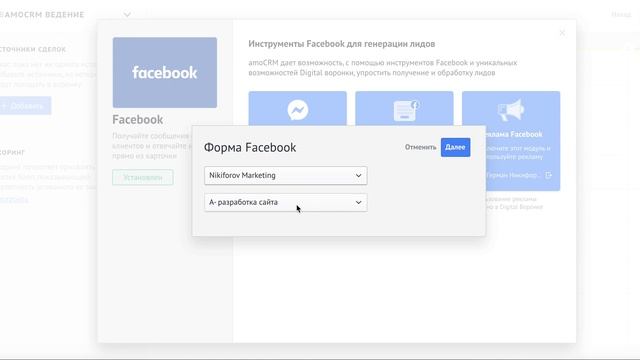Click the Facebook name under the logo
Image resolution: width=640 pixels, height=360 pixels.
(138, 120)
